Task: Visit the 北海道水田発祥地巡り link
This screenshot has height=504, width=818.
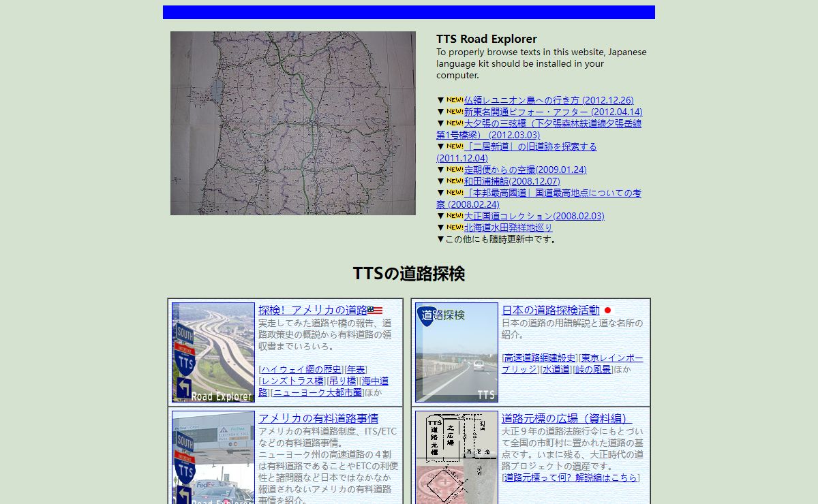Action: click(x=509, y=227)
